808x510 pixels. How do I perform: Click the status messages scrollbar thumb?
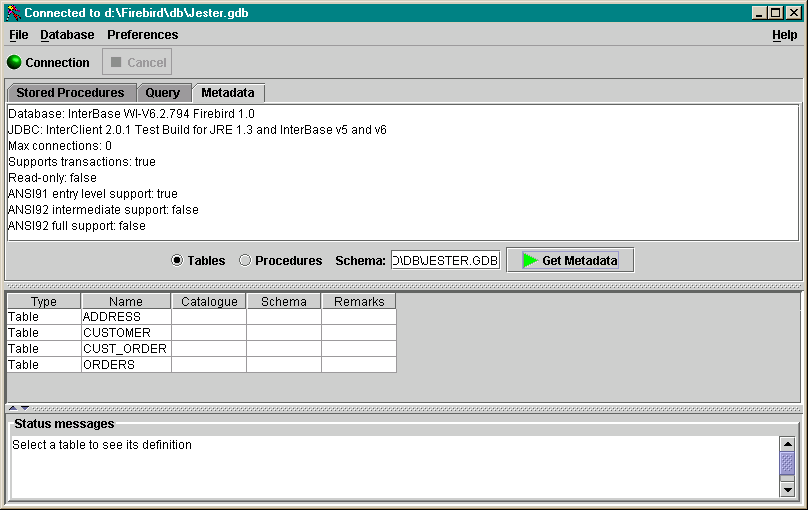787,463
